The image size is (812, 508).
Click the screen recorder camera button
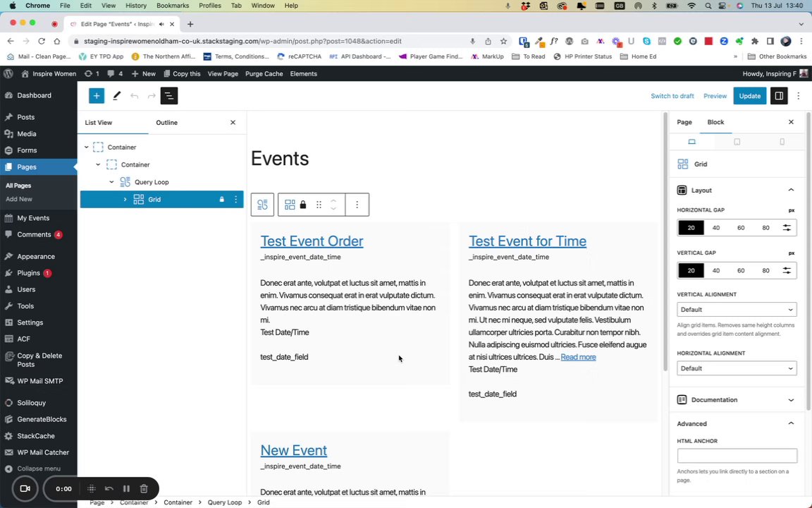(x=25, y=488)
